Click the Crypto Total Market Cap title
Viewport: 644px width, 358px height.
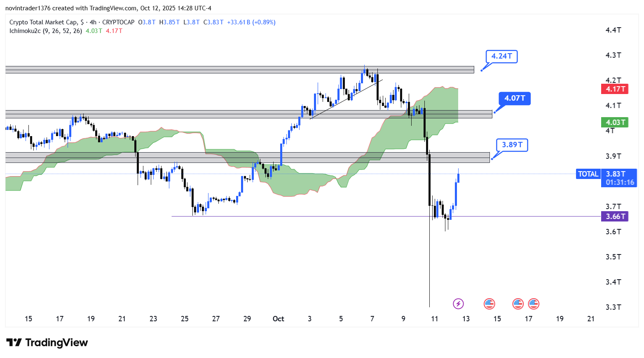pos(43,22)
